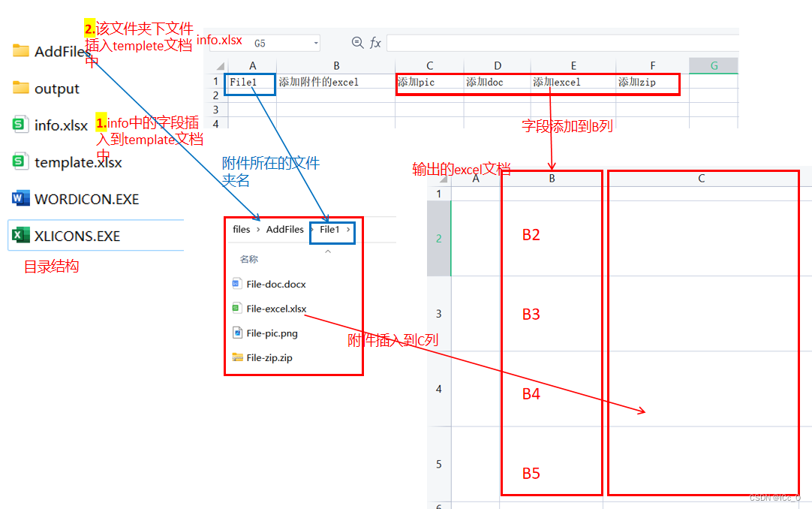This screenshot has height=509, width=812.
Task: Select row 3 header in output sheet
Action: coord(438,314)
